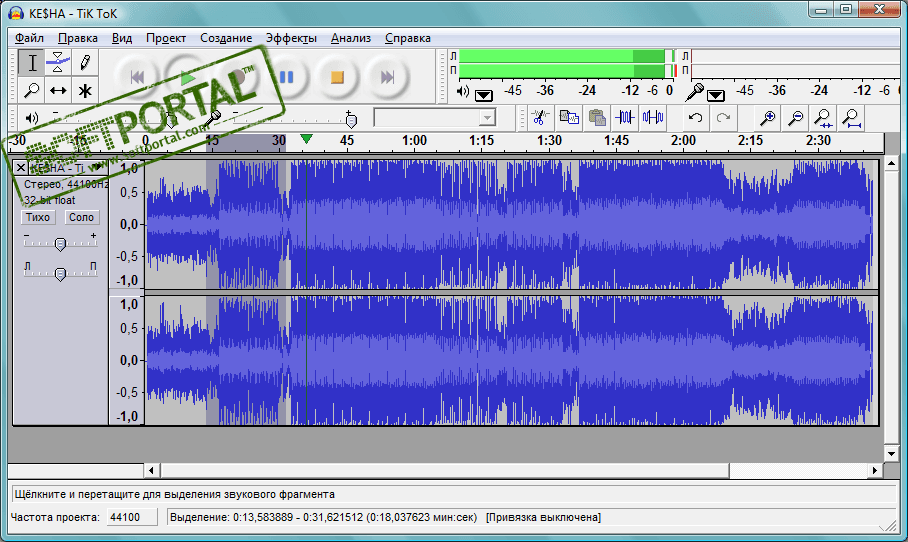The width and height of the screenshot is (908, 542).
Task: Click horizontal scrollbar right arrow
Action: [x=875, y=470]
